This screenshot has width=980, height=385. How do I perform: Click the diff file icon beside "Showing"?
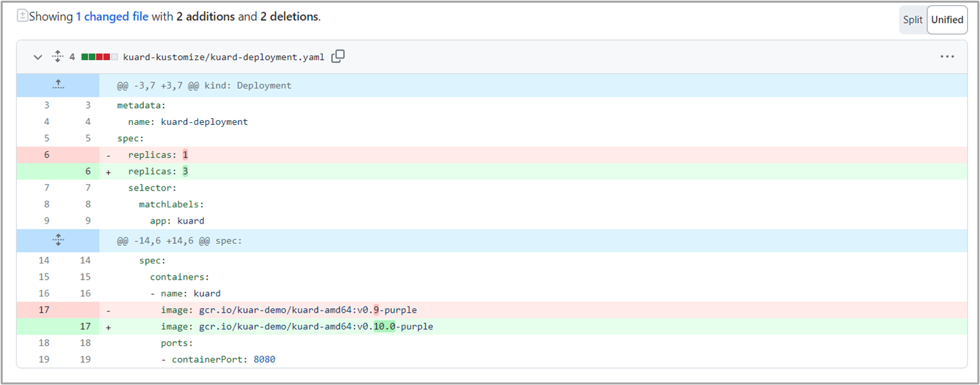(22, 16)
